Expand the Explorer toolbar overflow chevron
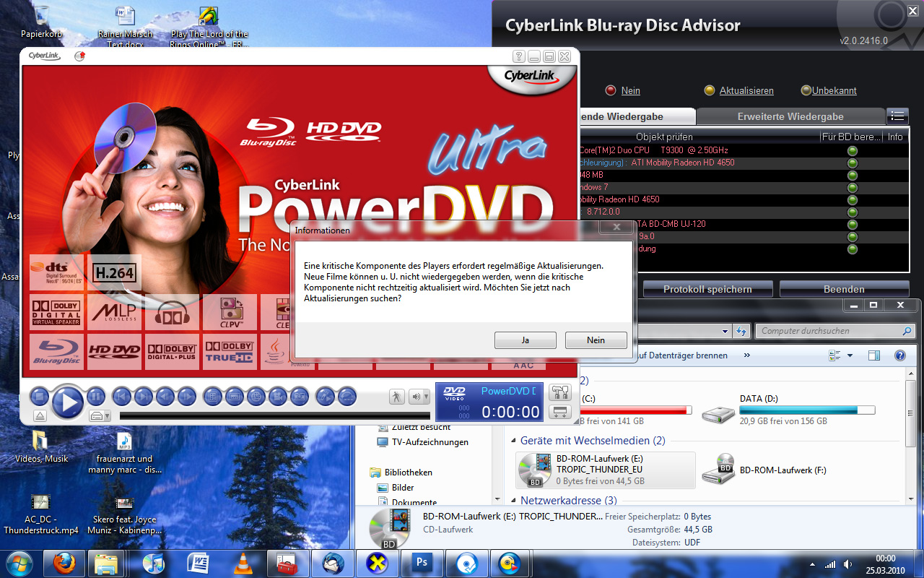Screen dimensions: 924x578 pos(746,355)
